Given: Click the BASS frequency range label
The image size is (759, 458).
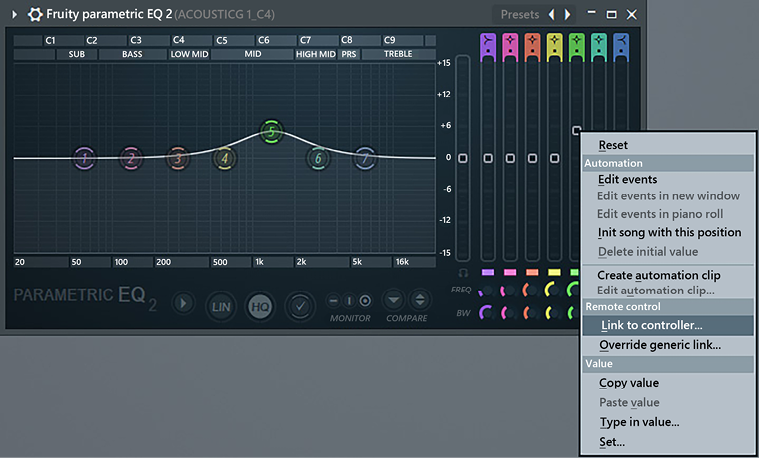Looking at the screenshot, I should pos(132,54).
